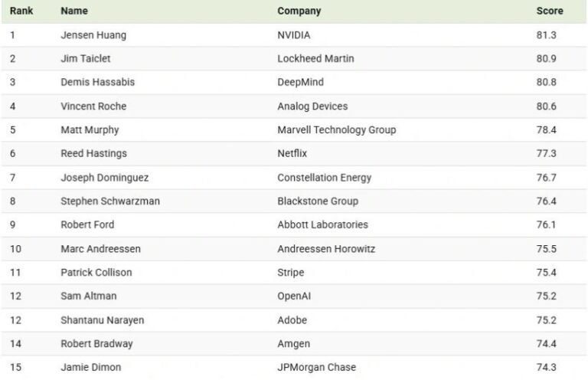Select the Shantanu Narayen name
Image resolution: width=588 pixels, height=380 pixels.
103,320
